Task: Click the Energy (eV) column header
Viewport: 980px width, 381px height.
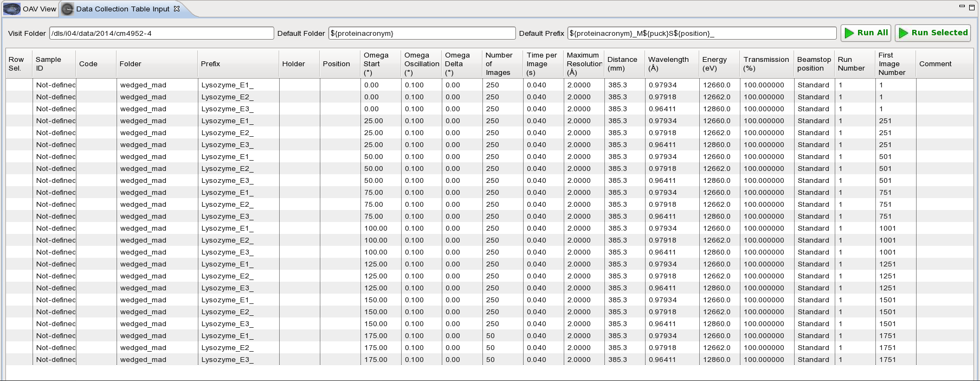Action: (719, 64)
